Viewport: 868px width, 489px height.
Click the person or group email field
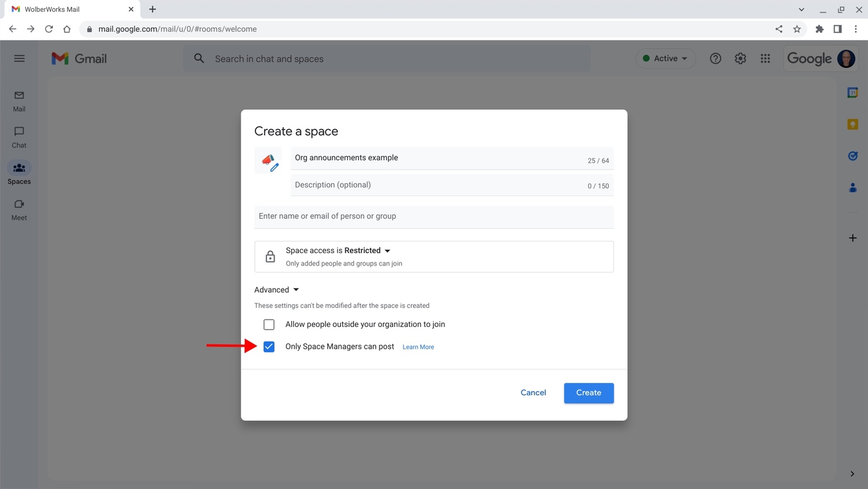pyautogui.click(x=434, y=217)
